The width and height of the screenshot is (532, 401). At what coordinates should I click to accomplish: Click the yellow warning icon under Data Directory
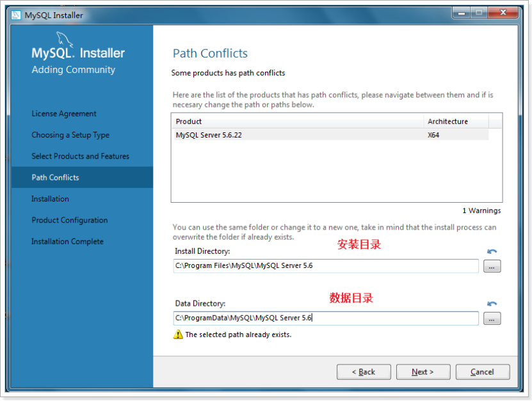coord(178,334)
